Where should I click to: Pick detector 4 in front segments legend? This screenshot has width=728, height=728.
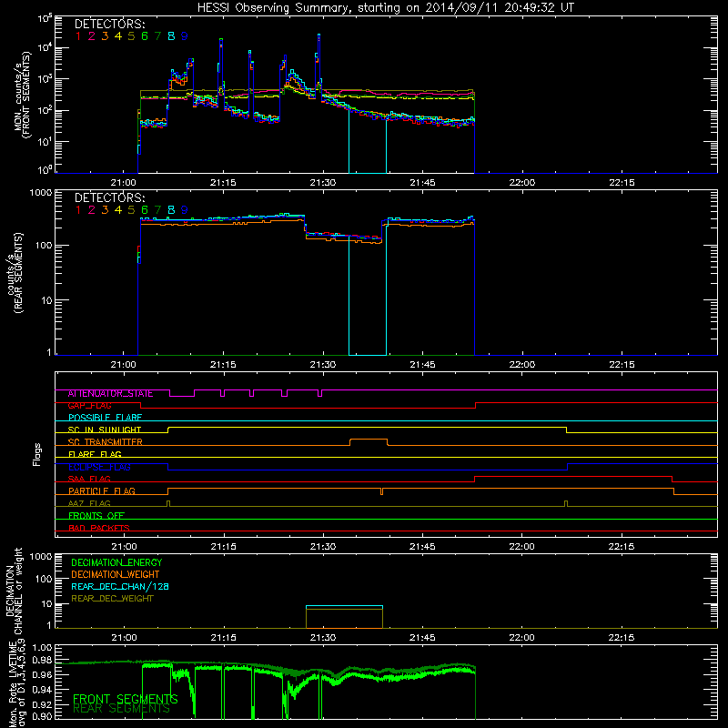pos(118,36)
